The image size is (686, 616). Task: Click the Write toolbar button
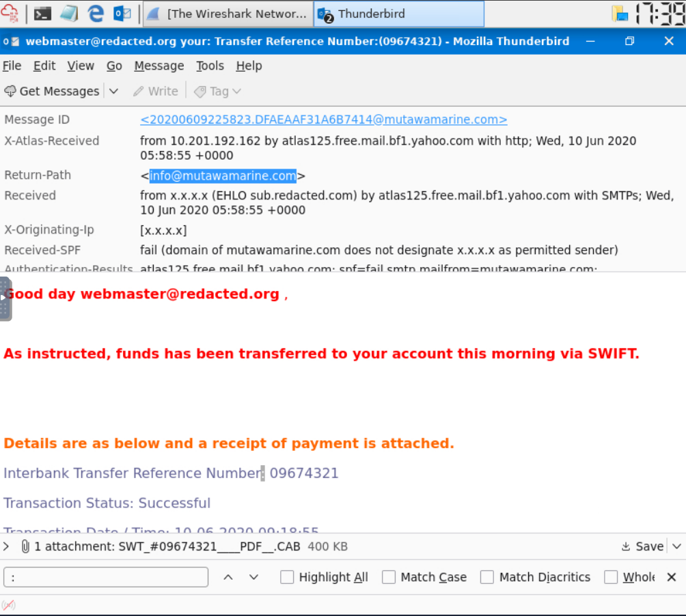click(156, 92)
